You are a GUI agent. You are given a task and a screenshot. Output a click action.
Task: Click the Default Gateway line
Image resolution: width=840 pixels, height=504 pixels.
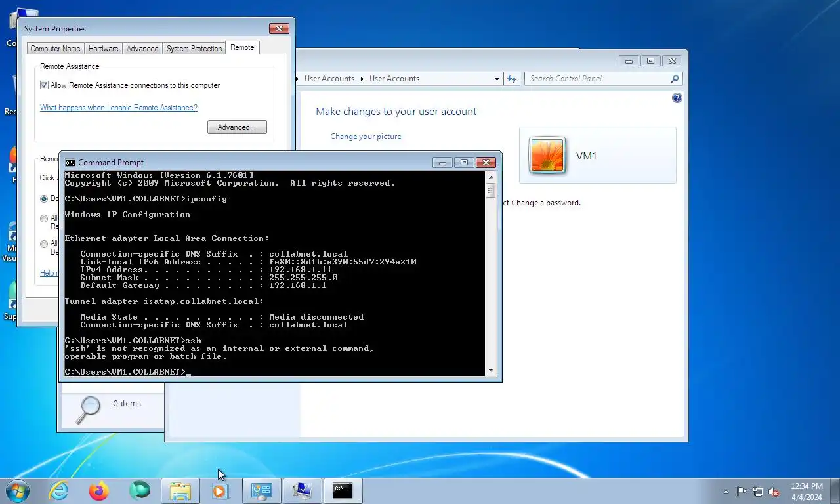(203, 285)
